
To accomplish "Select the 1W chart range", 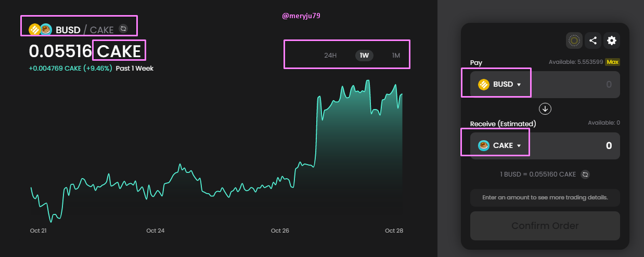I will point(364,55).
